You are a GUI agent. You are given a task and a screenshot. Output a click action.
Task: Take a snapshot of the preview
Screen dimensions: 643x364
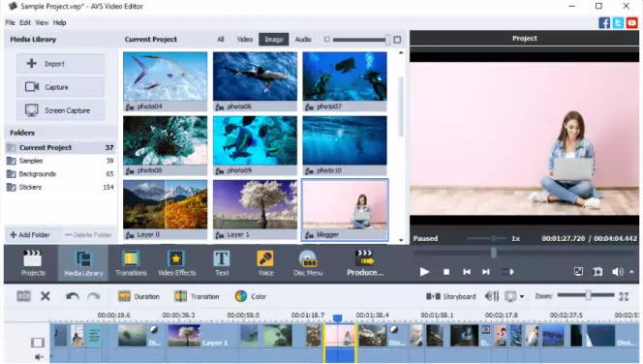click(x=597, y=272)
